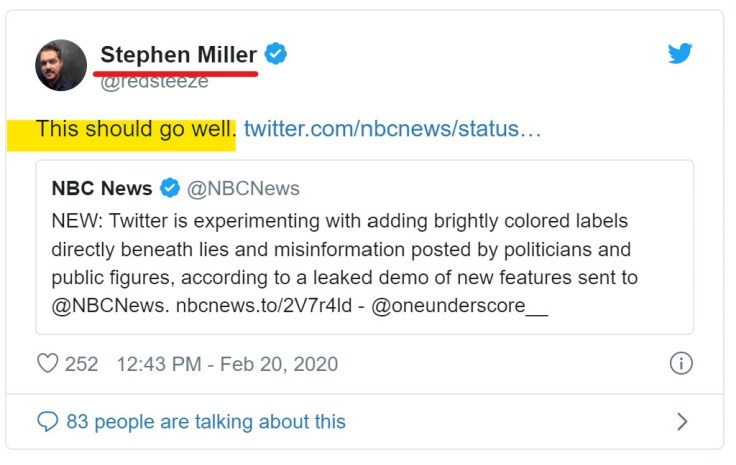Open the twitter.com/nbcnews/status link
Image resolution: width=736 pixels, height=465 pixels.
(x=392, y=129)
